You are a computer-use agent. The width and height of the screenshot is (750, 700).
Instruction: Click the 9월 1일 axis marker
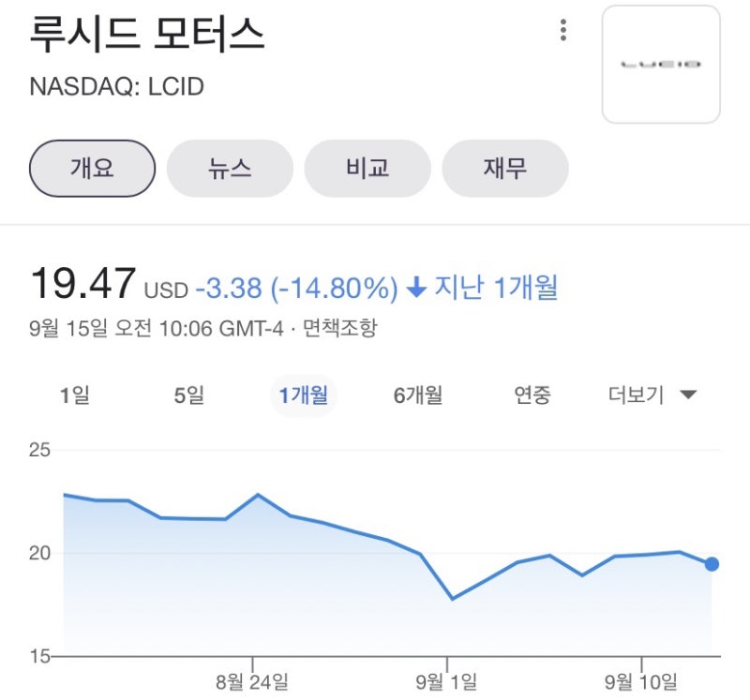click(x=447, y=681)
